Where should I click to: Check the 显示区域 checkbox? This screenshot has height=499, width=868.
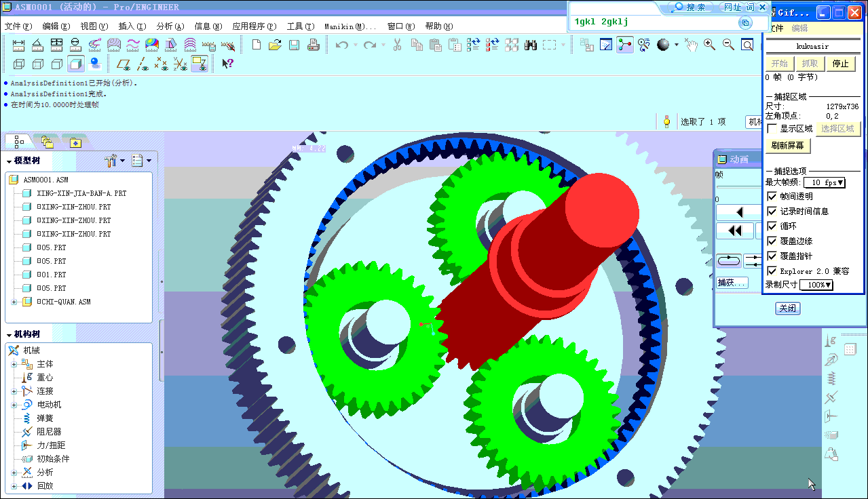tap(772, 129)
